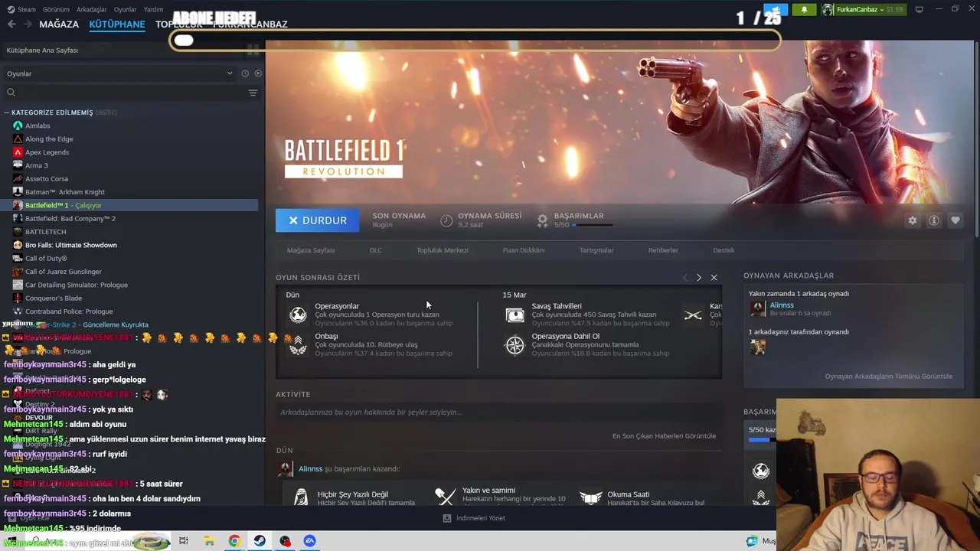The width and height of the screenshot is (980, 551).
Task: Open Rehberler link
Action: [x=663, y=250]
